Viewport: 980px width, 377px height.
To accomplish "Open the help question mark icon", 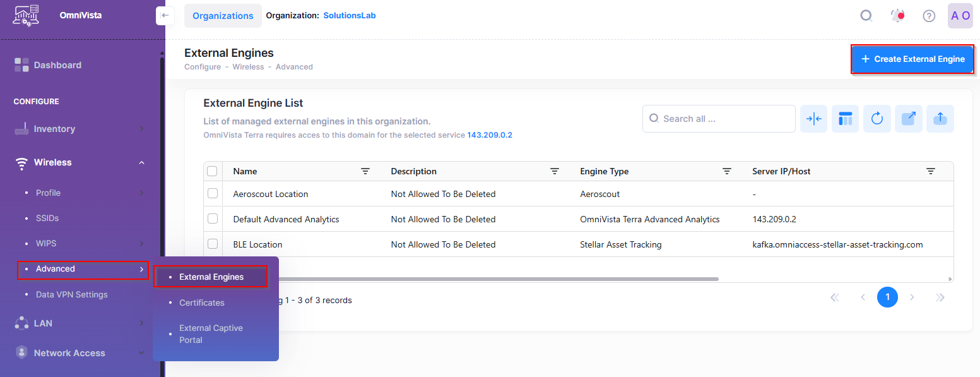I will coord(929,16).
